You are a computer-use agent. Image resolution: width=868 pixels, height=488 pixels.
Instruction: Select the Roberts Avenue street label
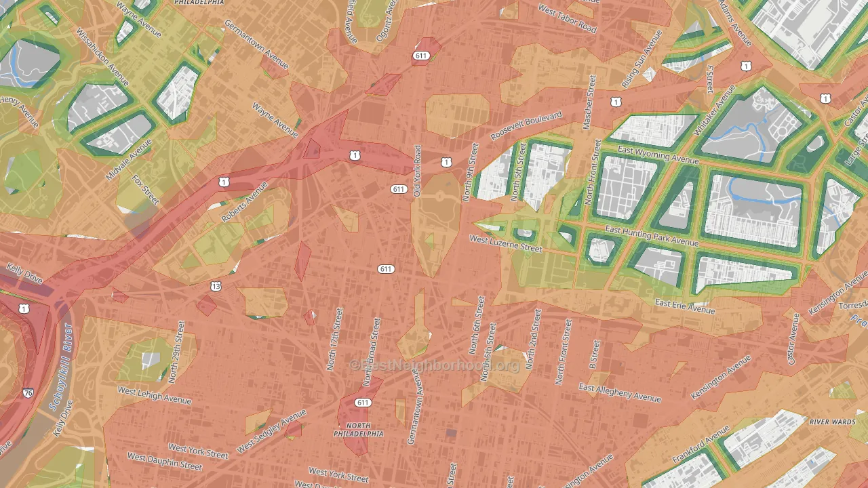point(245,201)
